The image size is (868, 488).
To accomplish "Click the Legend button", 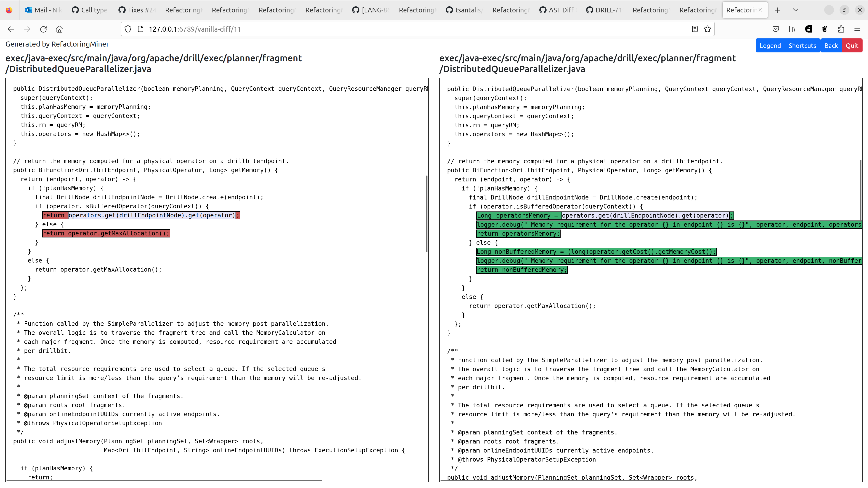I will 770,45.
